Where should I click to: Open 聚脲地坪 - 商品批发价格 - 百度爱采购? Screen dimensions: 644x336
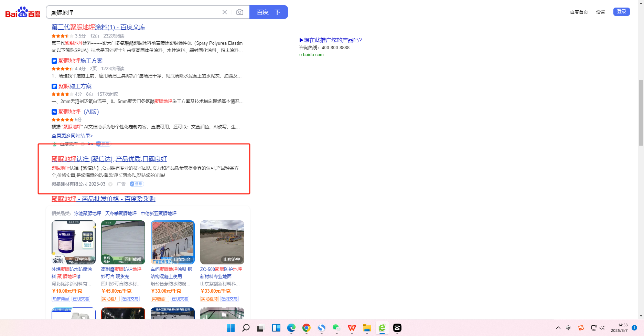[x=104, y=199]
